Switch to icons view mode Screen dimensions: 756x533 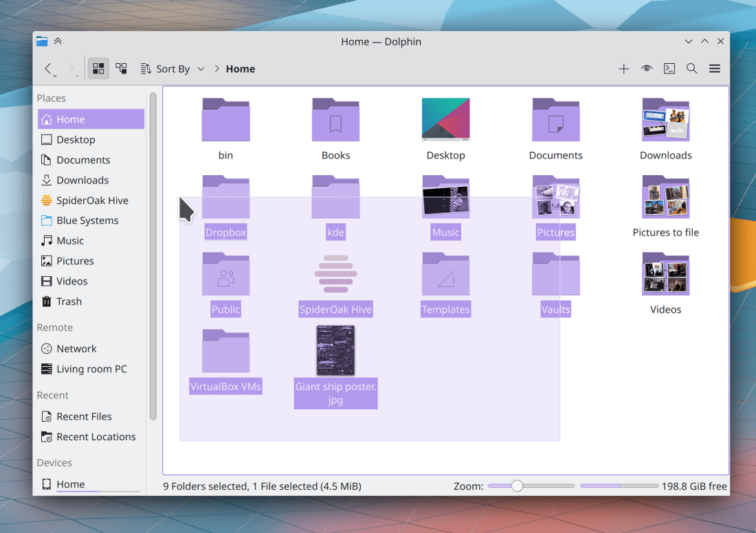(x=98, y=69)
